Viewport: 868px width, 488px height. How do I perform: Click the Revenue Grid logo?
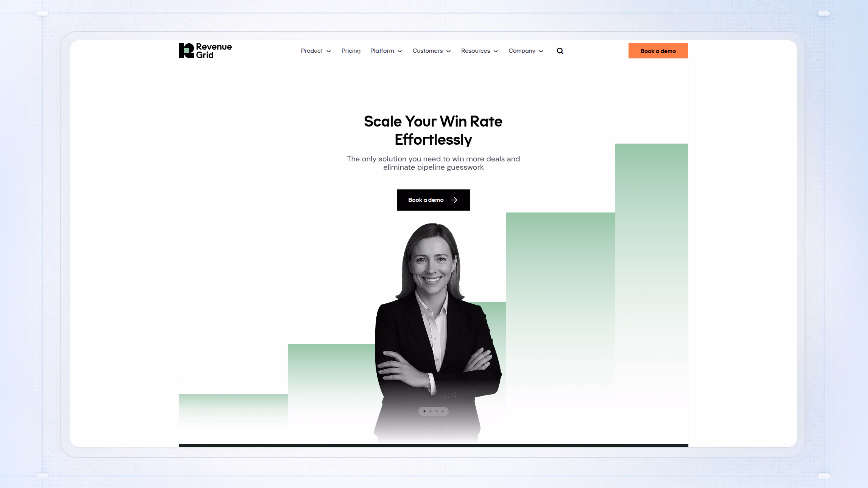tap(205, 51)
